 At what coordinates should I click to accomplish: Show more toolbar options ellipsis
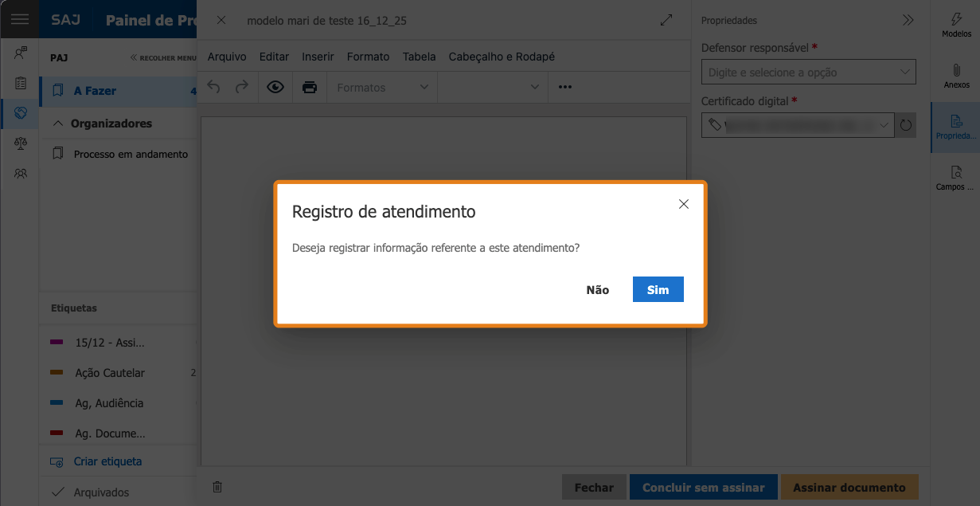tap(565, 87)
